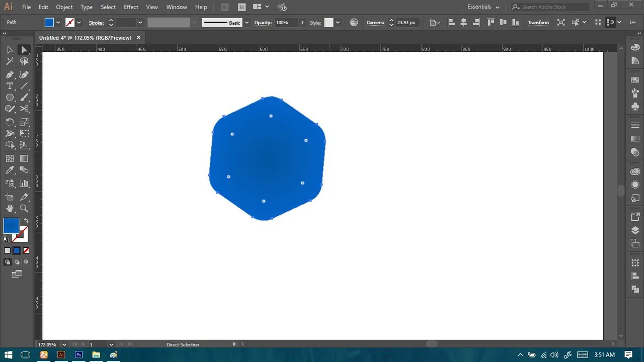Image resolution: width=644 pixels, height=362 pixels.
Task: Enable Draw Behind mode
Action: coord(17,262)
